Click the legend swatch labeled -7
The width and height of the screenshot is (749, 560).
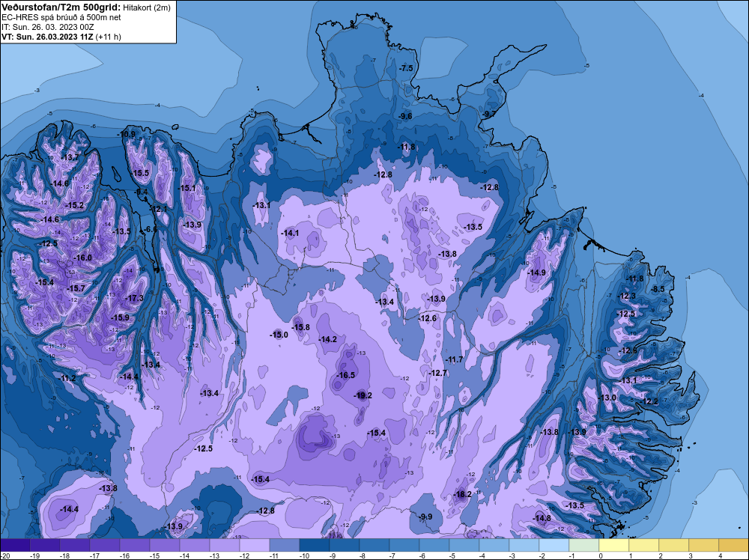[x=404, y=545]
